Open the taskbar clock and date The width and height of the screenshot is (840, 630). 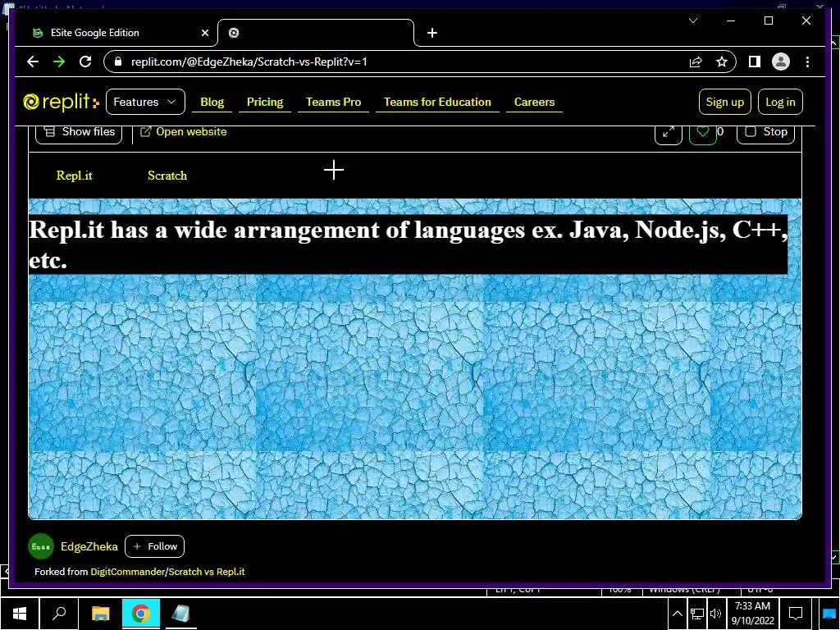(x=753, y=614)
